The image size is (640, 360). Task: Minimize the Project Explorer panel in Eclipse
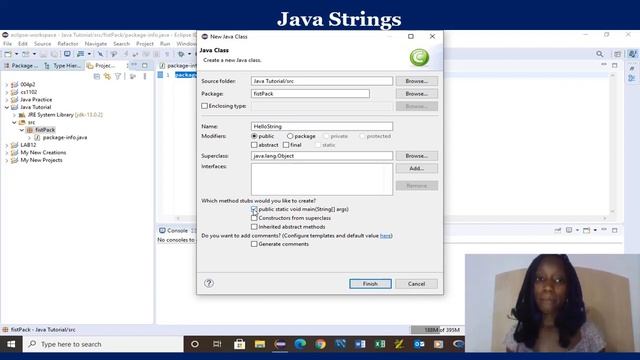(x=134, y=65)
